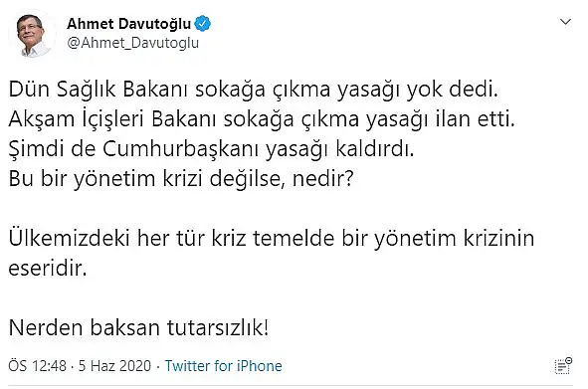Viewport: 588px width, 389px height.
Task: Click the word eseridir in the tweet
Action: click(48, 269)
